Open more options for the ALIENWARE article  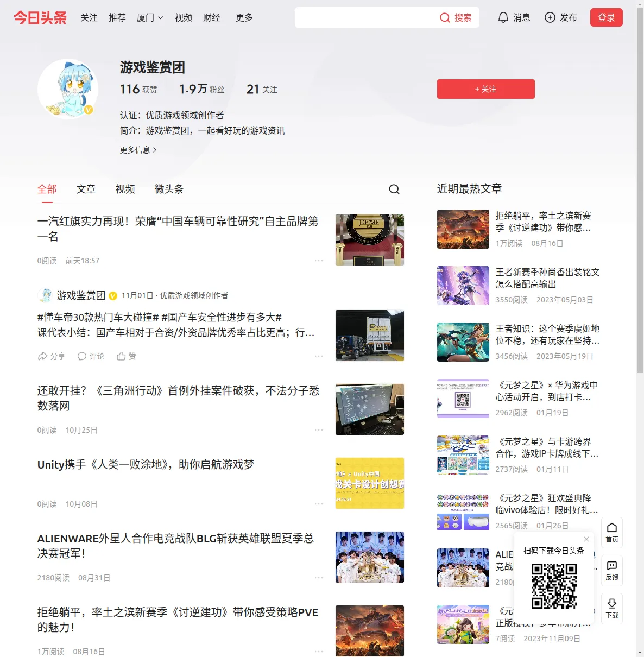click(319, 578)
